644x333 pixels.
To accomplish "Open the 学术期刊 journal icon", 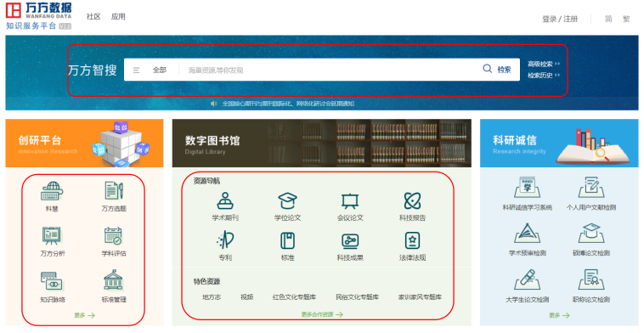I will tap(225, 200).
